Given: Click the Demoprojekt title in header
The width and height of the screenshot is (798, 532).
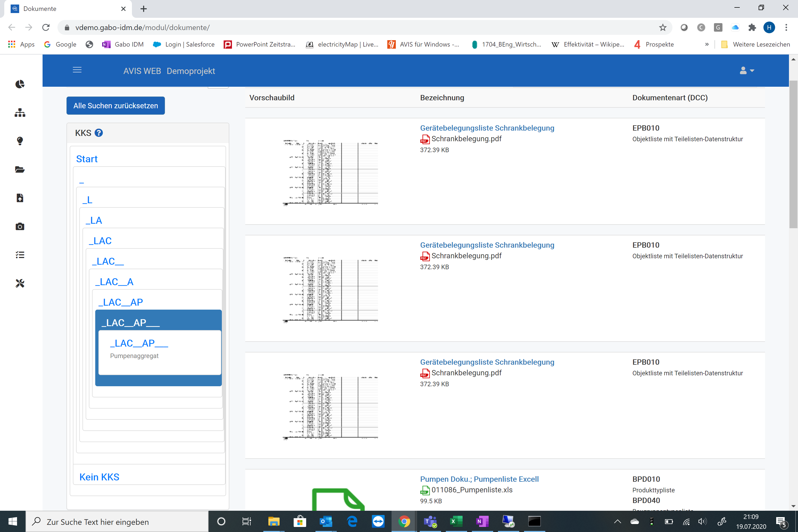Looking at the screenshot, I should pyautogui.click(x=191, y=71).
